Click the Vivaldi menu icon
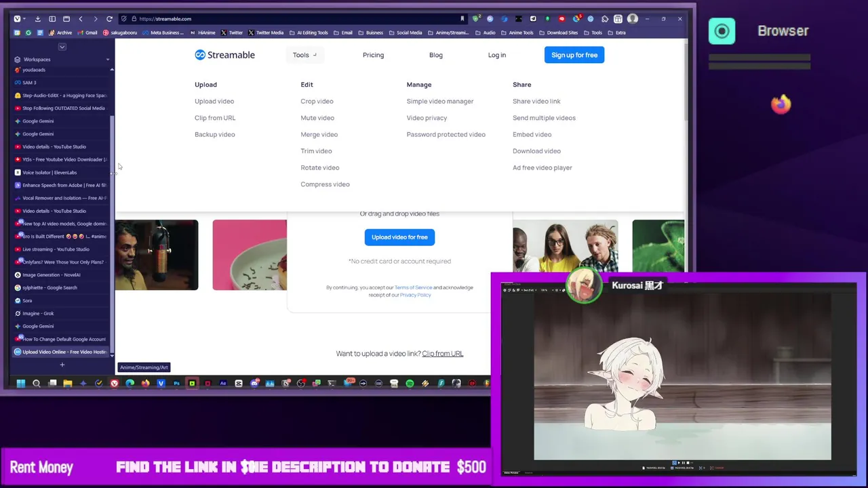The image size is (868, 488). [x=17, y=19]
